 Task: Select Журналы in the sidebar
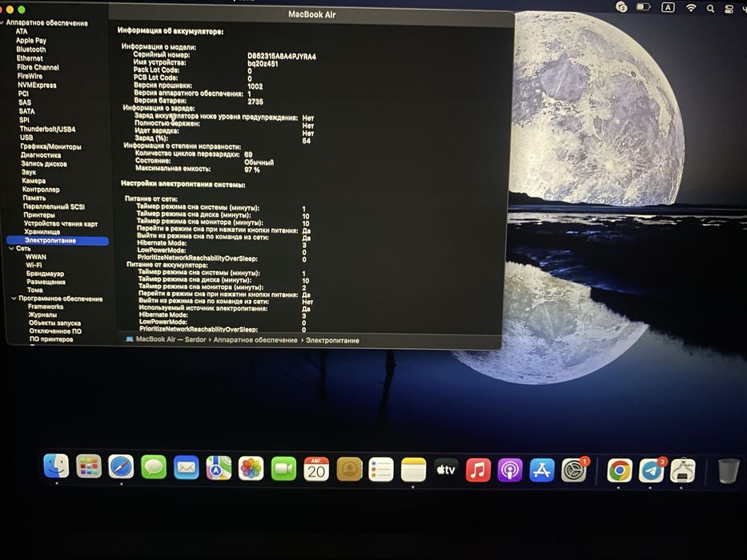pos(42,314)
